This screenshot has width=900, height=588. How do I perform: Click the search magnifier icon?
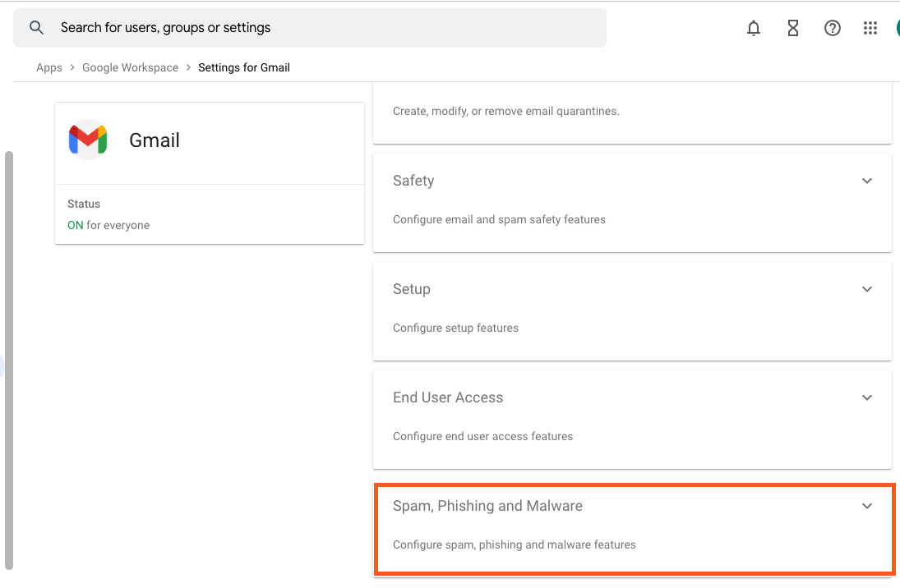36,28
